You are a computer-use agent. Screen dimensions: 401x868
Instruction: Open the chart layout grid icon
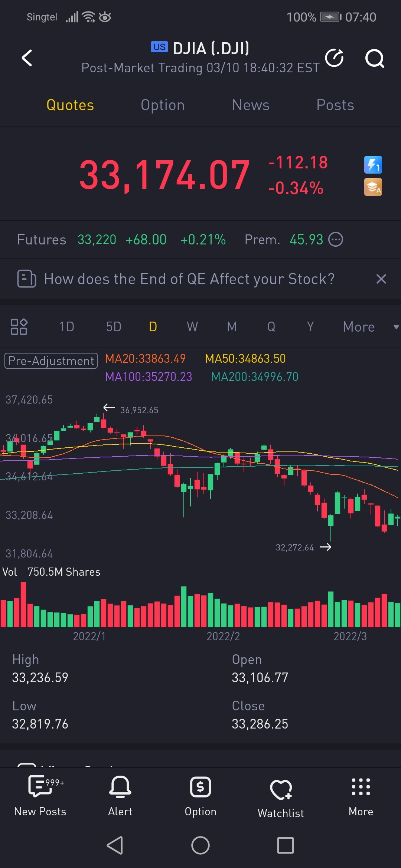click(x=19, y=327)
